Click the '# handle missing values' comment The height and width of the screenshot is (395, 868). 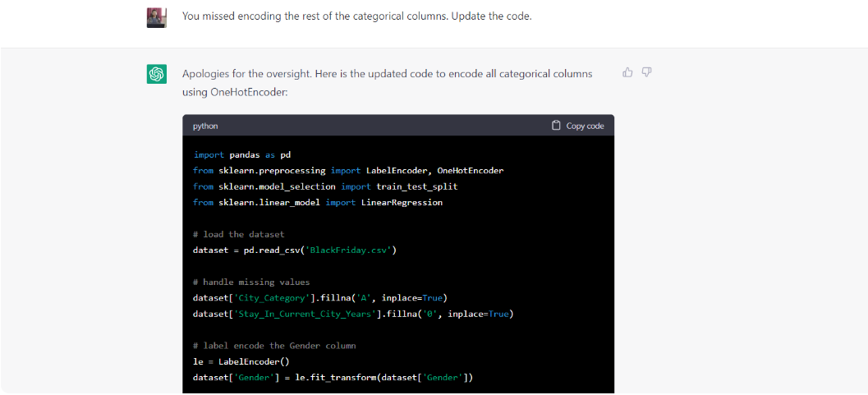[251, 282]
